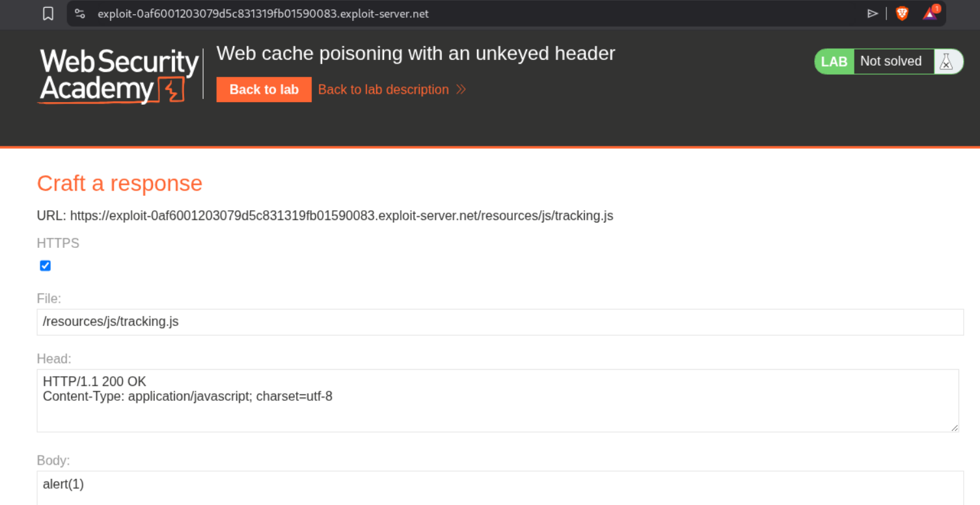Viewport: 980px width, 505px height.
Task: Click in the Body textarea containing alert(1)
Action: tap(500, 487)
